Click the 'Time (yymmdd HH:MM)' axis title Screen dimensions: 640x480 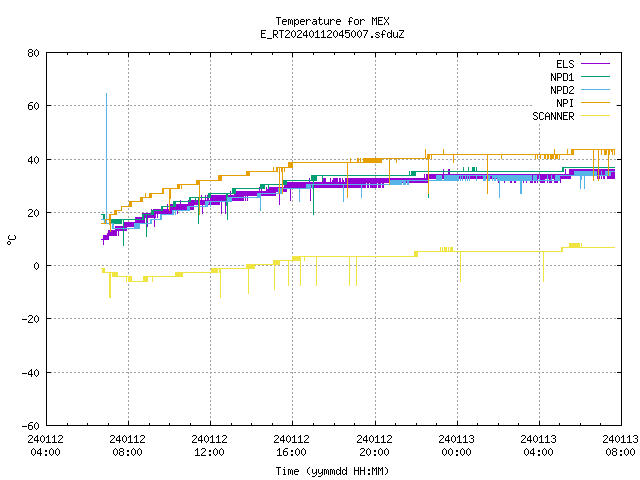point(332,471)
